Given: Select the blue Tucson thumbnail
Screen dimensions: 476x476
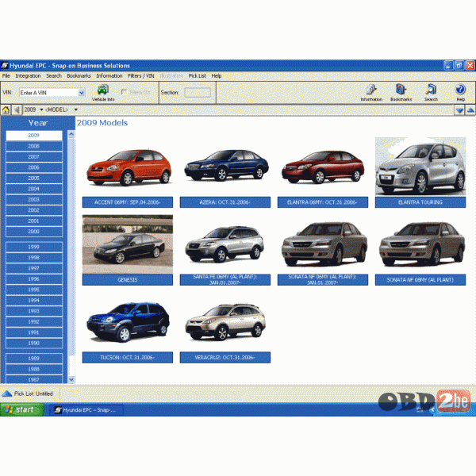Looking at the screenshot, I should (128, 322).
